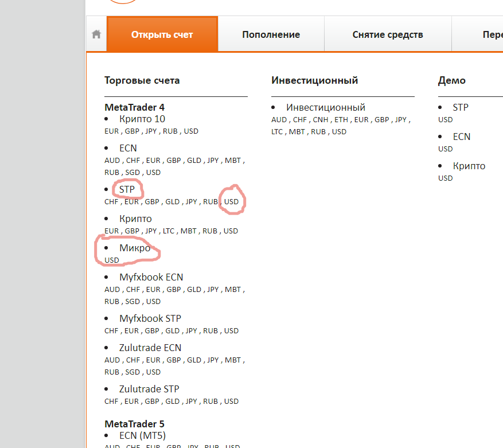
Task: Select USD for the Zulutrade STP account
Action: click(231, 402)
